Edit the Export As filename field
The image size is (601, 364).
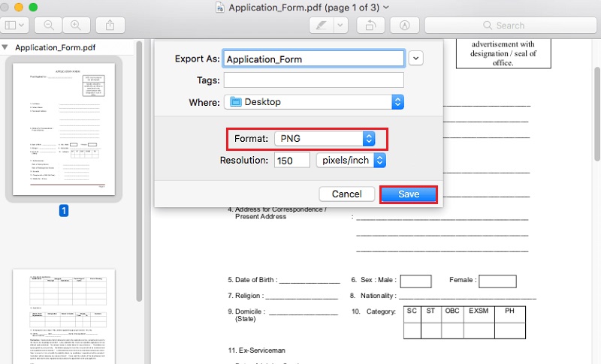click(313, 59)
